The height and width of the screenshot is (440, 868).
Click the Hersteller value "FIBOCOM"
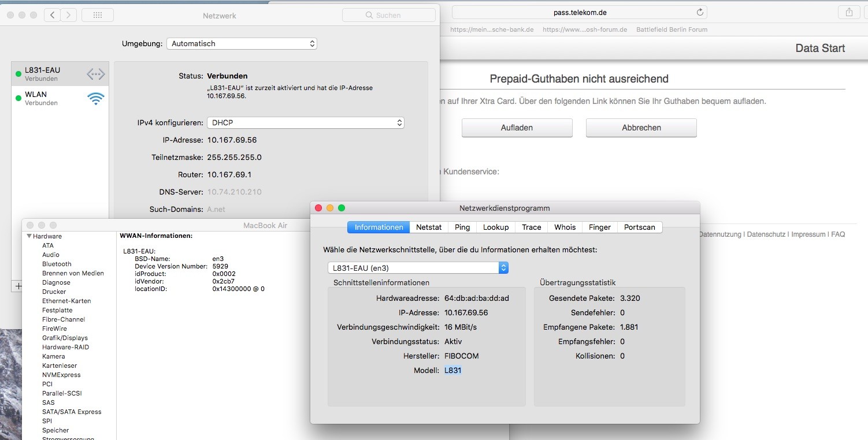point(462,356)
